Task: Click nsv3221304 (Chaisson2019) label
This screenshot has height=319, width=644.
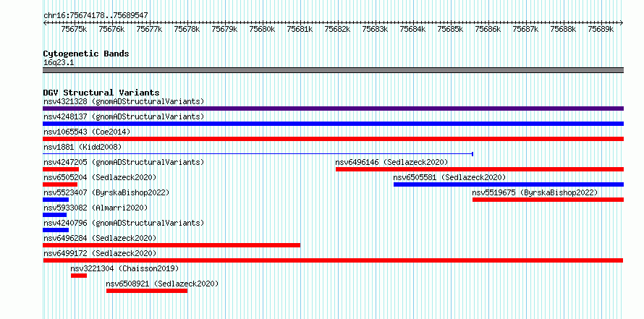Action: tap(125, 268)
